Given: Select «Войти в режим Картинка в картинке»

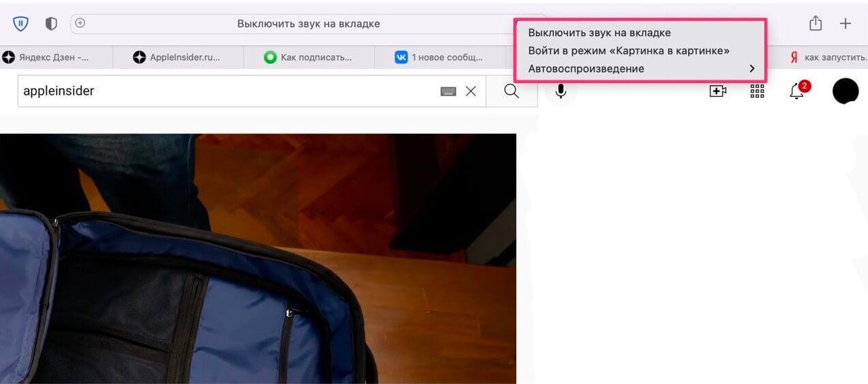Looking at the screenshot, I should point(628,50).
